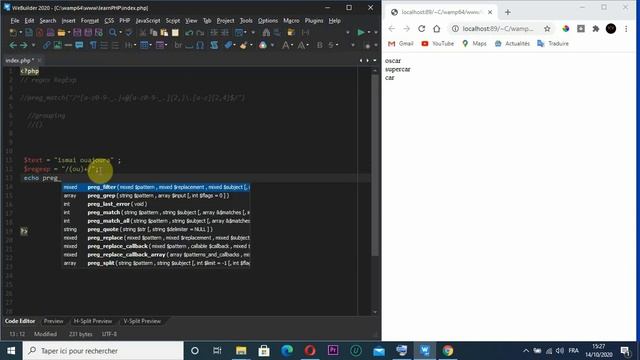Select the Code Editor tab
Screen dimensions: 640x360
20,321
